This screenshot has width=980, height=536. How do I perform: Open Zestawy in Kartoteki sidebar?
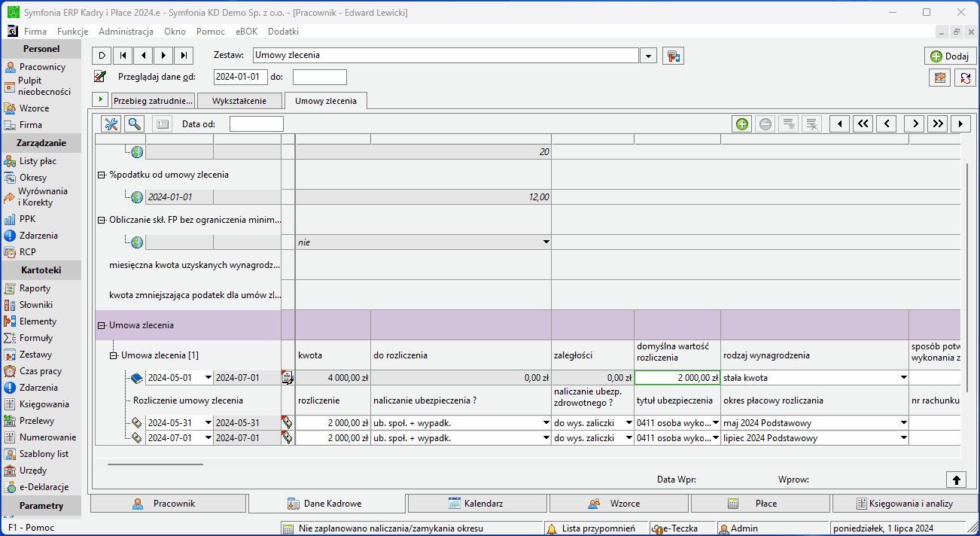click(28, 355)
